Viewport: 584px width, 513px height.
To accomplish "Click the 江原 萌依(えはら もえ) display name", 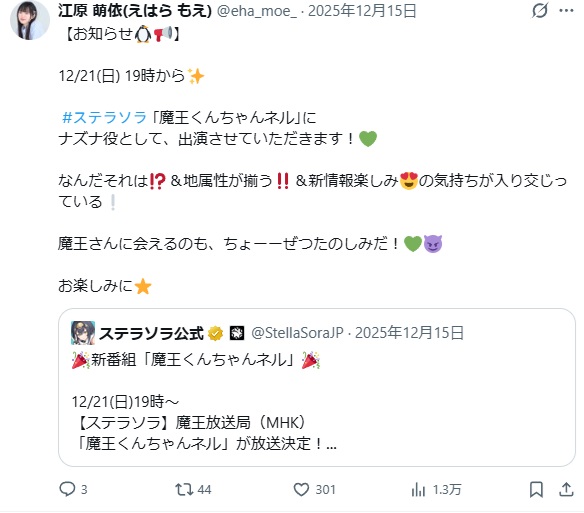I will pyautogui.click(x=135, y=11).
